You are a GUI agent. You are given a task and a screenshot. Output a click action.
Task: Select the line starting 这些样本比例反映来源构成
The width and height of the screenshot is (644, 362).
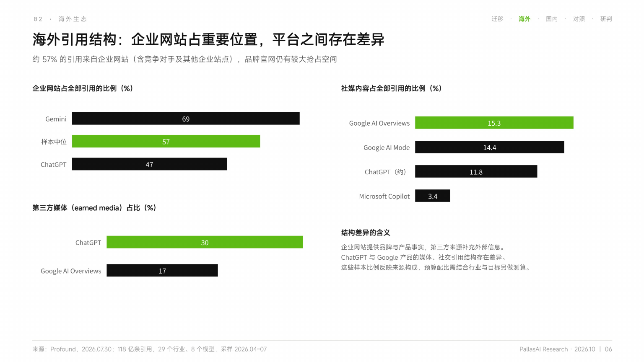(x=436, y=267)
